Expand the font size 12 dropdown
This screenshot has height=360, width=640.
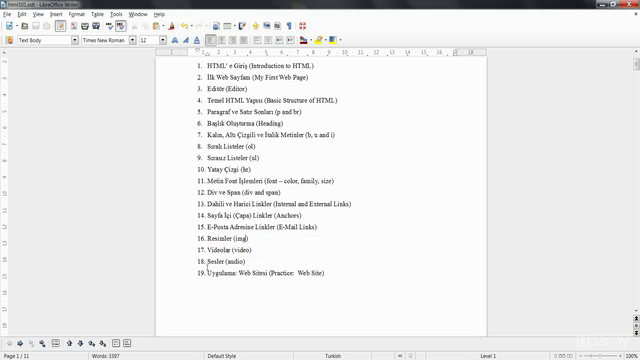163,40
